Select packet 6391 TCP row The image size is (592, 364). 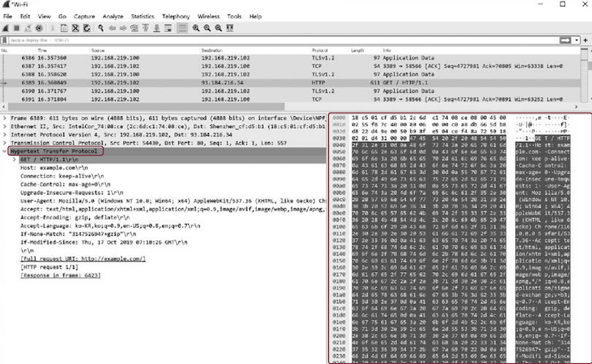pos(290,100)
